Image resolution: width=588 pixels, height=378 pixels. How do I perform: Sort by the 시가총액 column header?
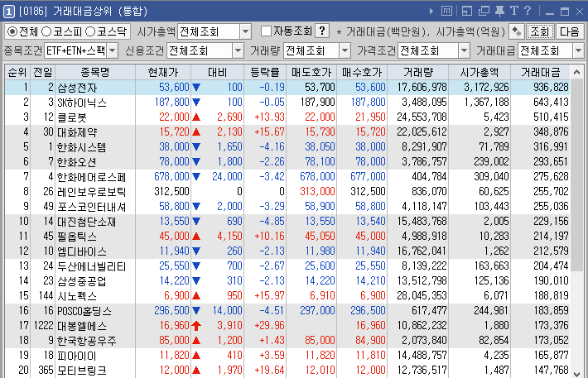(x=480, y=72)
